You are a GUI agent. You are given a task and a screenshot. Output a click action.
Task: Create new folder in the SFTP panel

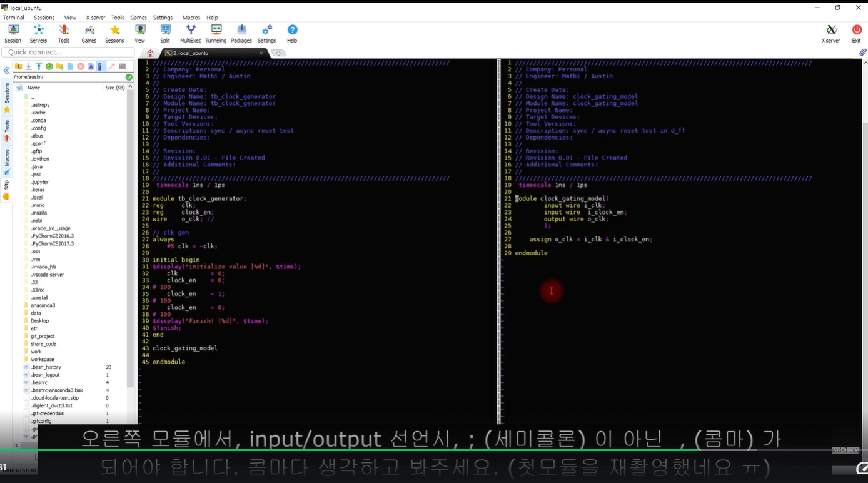(x=59, y=66)
